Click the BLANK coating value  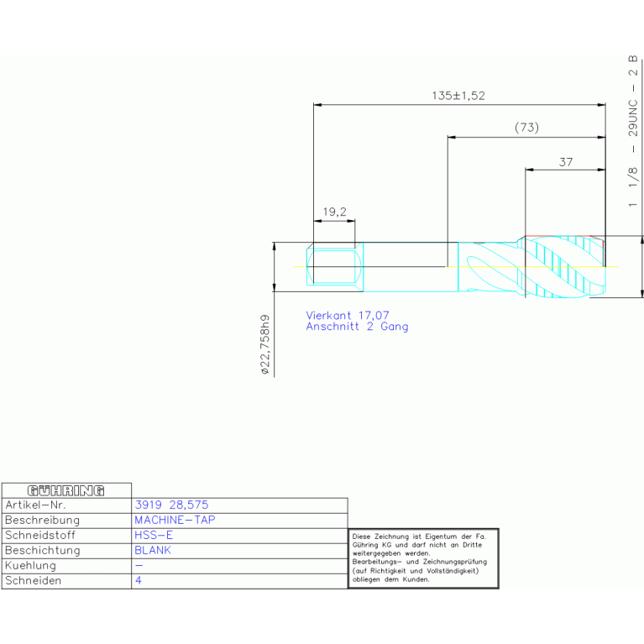click(x=153, y=550)
